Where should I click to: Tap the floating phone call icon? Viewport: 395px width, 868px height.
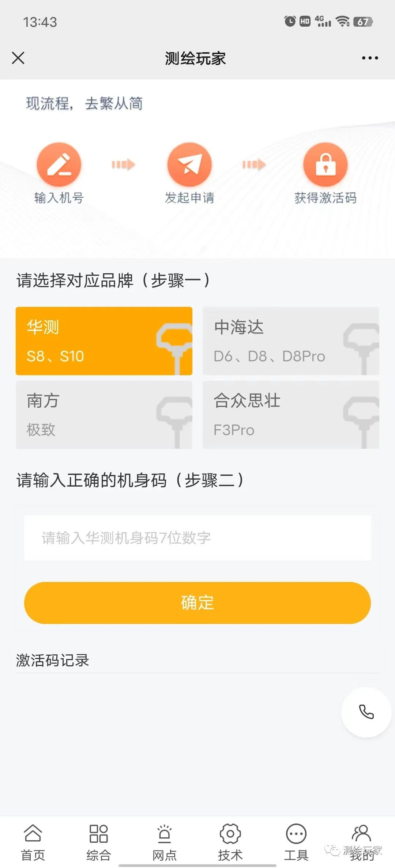pyautogui.click(x=366, y=712)
